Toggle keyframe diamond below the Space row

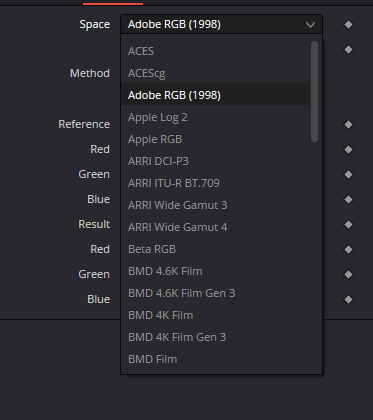click(x=348, y=49)
